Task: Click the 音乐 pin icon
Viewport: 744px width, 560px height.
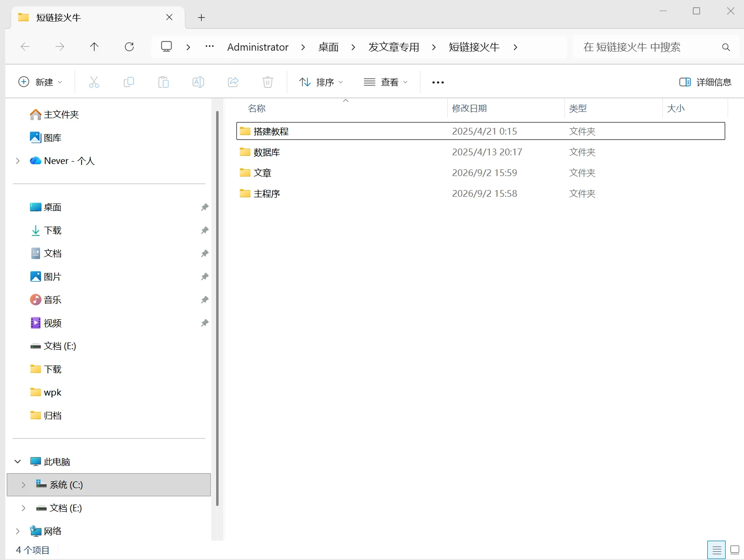Action: (x=205, y=300)
